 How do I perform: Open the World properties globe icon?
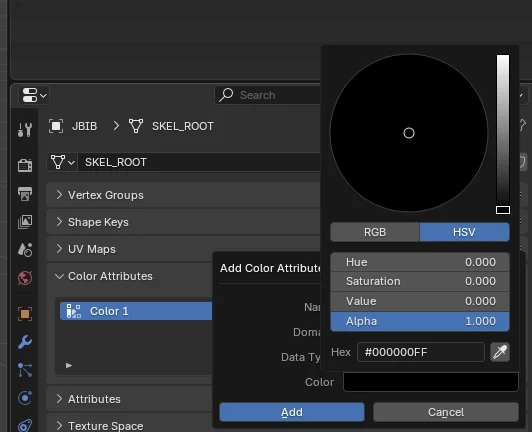point(25,278)
